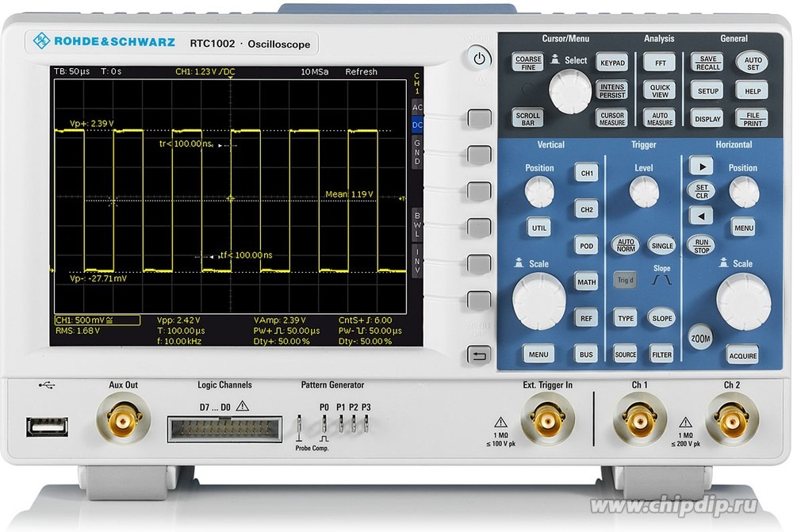Viewport: 793px width, 532px height.
Task: Click the Ext. Trigger In BNC connector
Action: (547, 419)
